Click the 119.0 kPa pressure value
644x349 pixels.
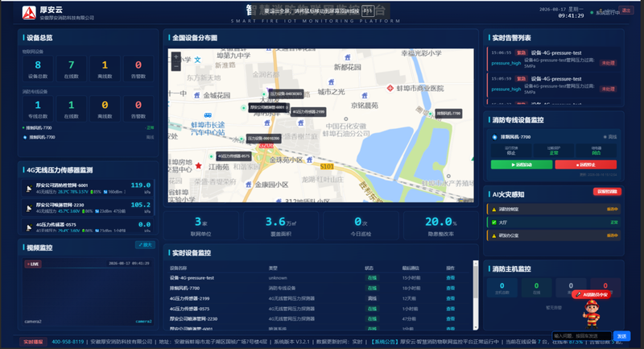pos(140,185)
